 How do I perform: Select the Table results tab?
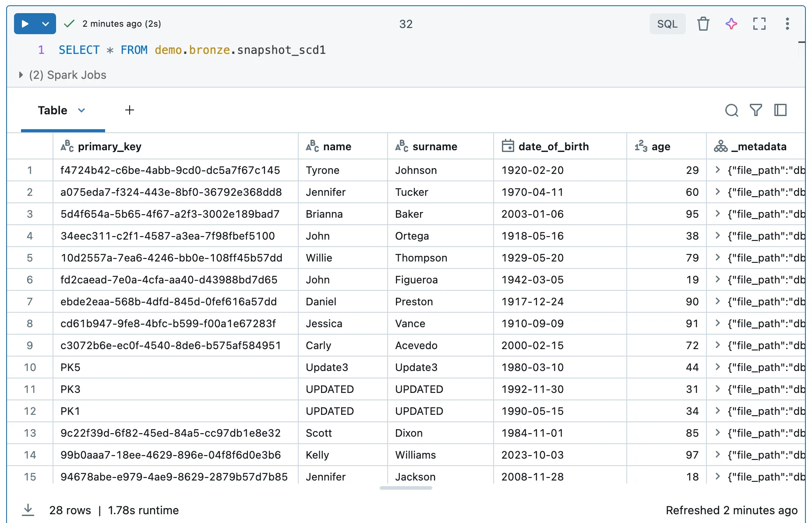tap(53, 110)
